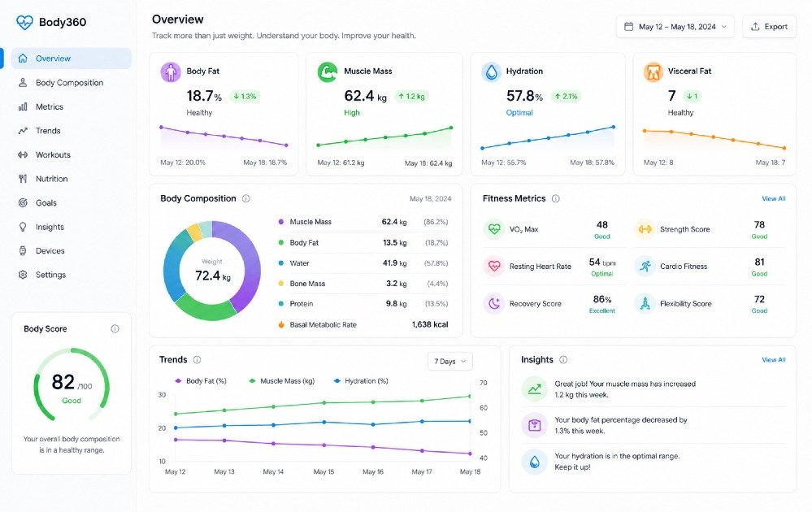The height and width of the screenshot is (512, 812).
Task: Select the Water 41.9 kg row
Action: pos(363,263)
